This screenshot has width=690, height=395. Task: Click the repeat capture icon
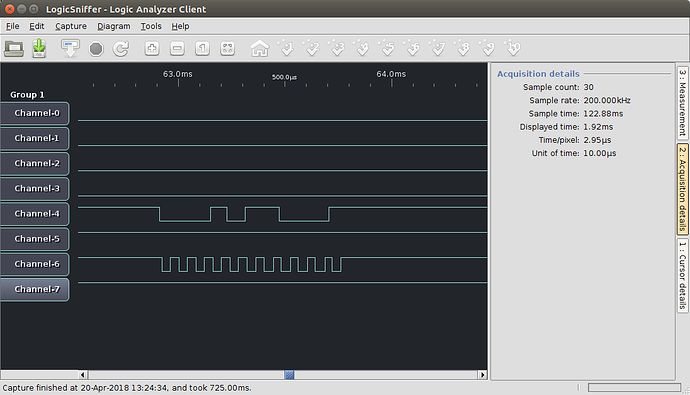121,48
